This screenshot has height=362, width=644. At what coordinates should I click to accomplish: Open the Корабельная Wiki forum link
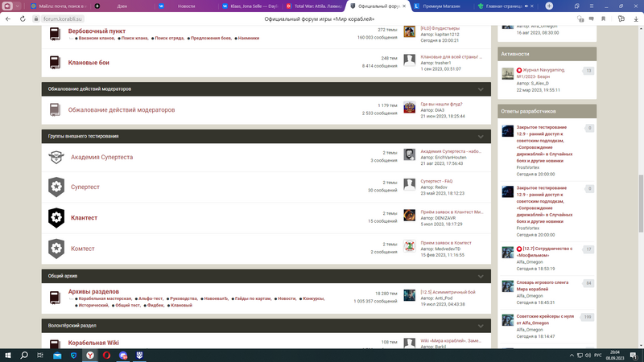(93, 343)
